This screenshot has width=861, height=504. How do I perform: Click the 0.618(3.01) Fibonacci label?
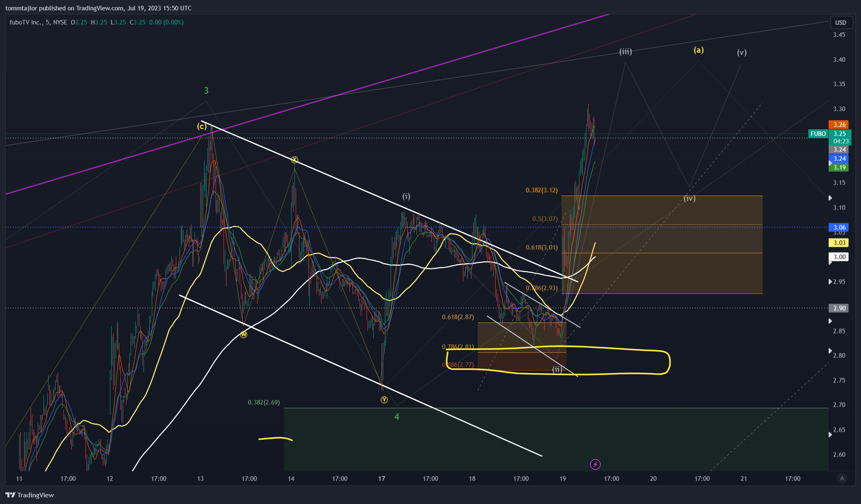(542, 247)
